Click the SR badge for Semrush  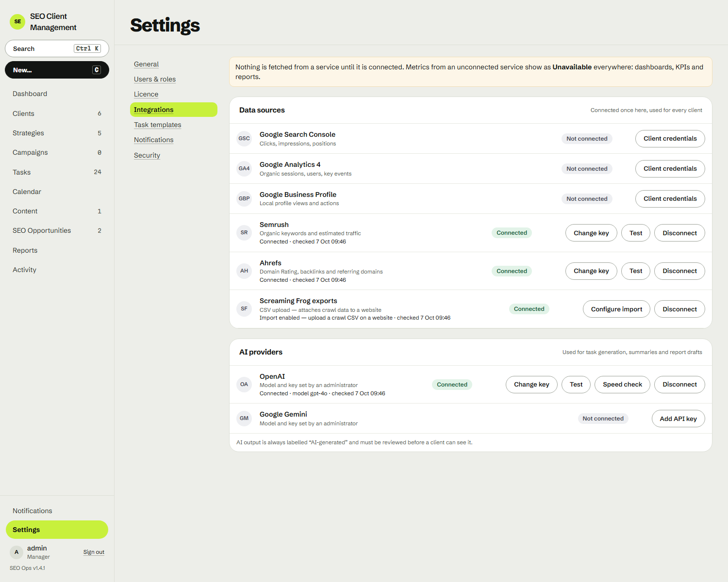coord(244,233)
